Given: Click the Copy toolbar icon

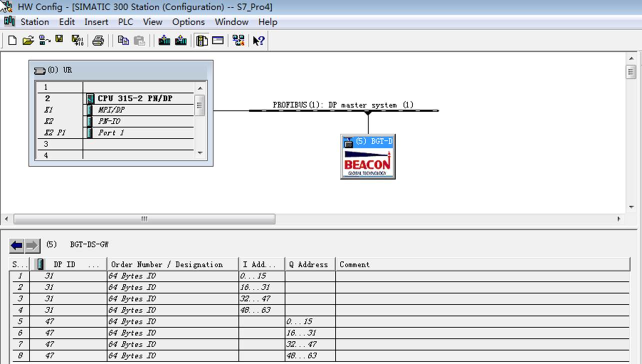Looking at the screenshot, I should pos(123,41).
